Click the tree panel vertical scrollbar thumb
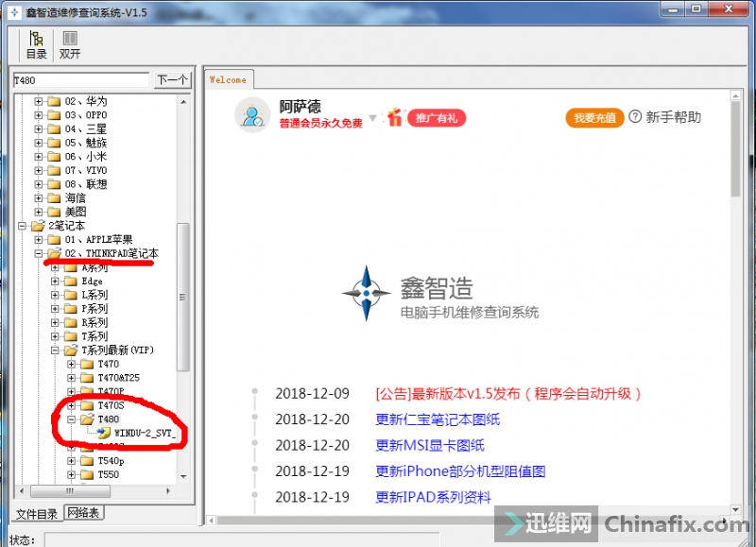This screenshot has height=547, width=756. [182, 297]
